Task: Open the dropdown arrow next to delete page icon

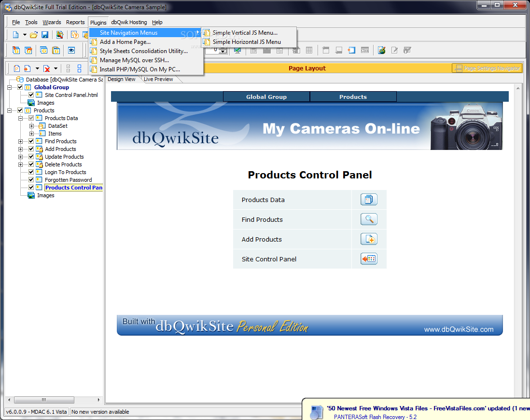Action: [x=56, y=68]
